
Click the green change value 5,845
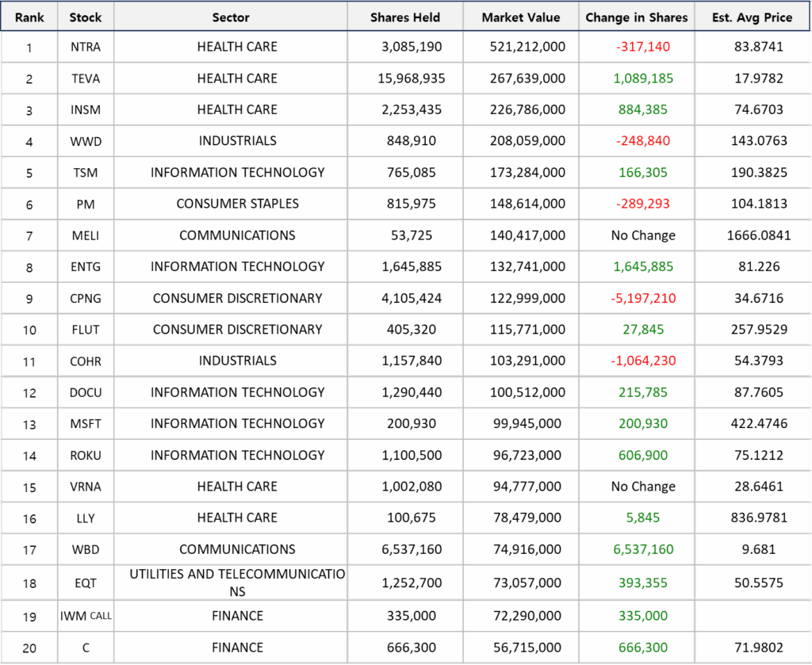point(642,518)
